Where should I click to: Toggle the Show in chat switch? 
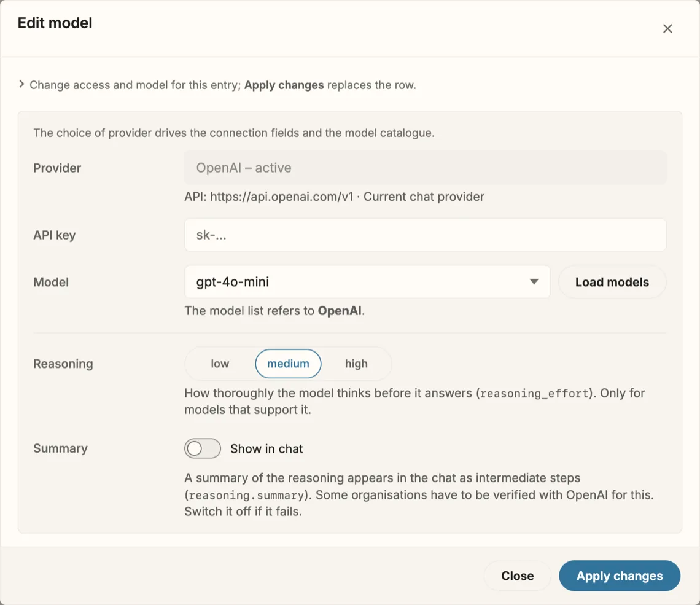click(x=203, y=449)
